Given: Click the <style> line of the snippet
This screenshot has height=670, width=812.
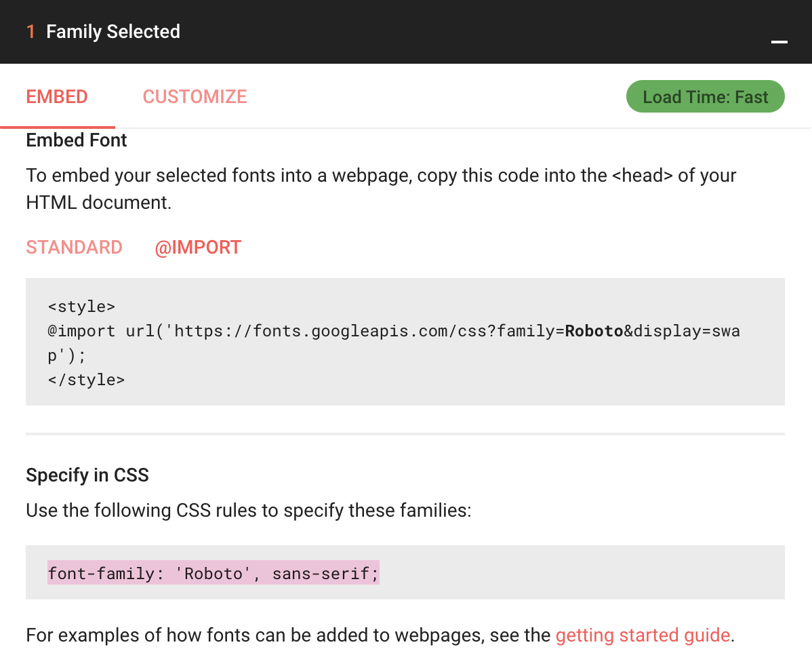Looking at the screenshot, I should click(x=81, y=307).
